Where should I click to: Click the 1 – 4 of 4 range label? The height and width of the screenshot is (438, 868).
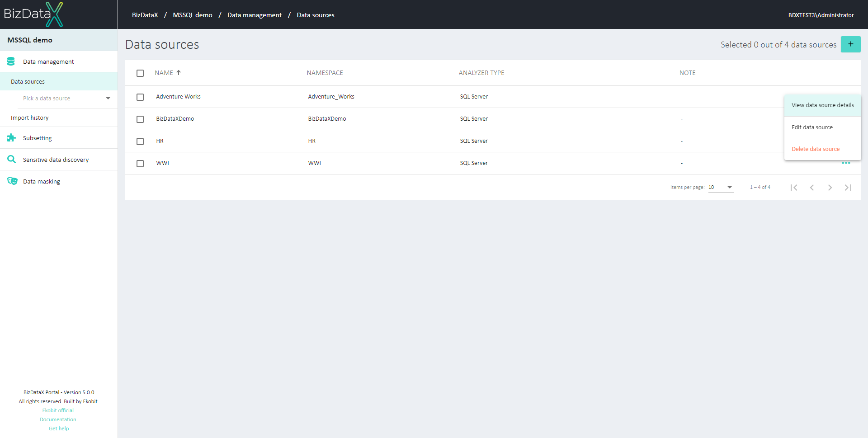(x=760, y=187)
